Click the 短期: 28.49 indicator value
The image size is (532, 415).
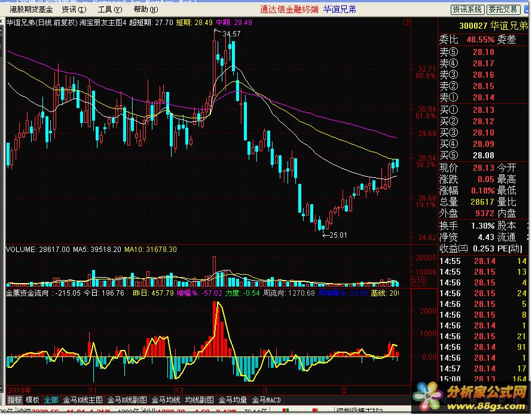pos(194,23)
